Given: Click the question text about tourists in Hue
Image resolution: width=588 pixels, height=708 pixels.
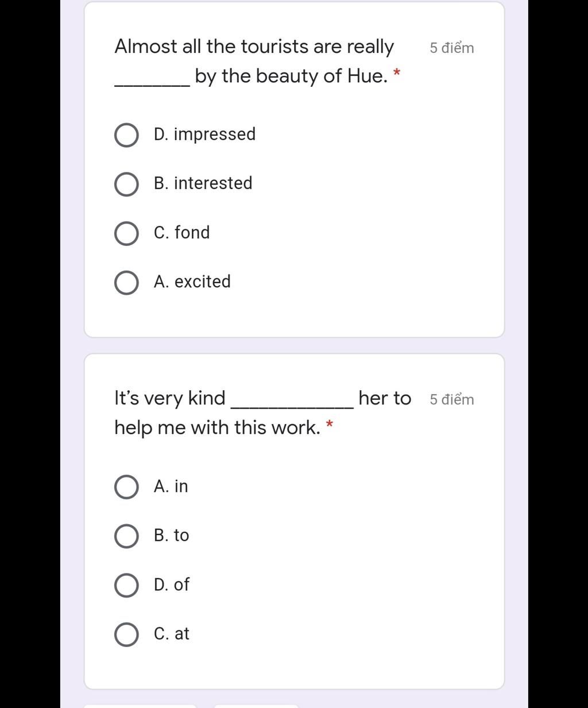Looking at the screenshot, I should coord(257,61).
